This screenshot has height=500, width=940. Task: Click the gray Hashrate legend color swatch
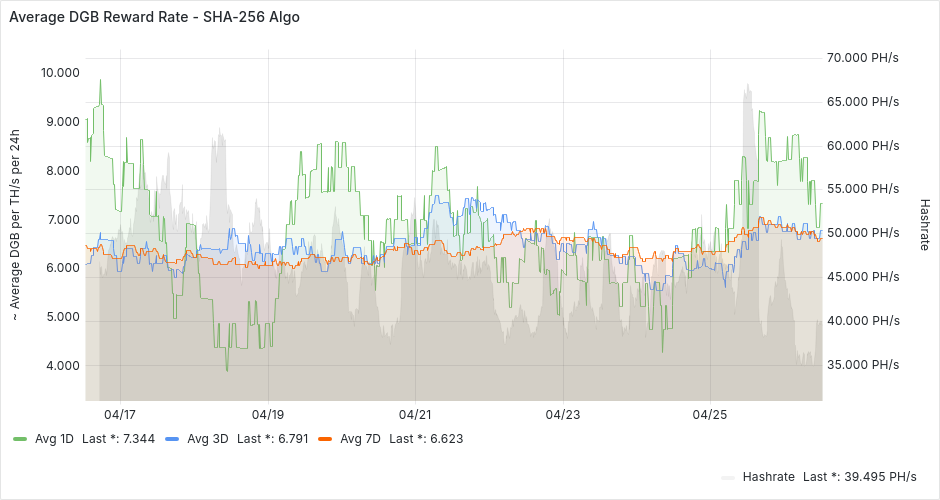728,477
